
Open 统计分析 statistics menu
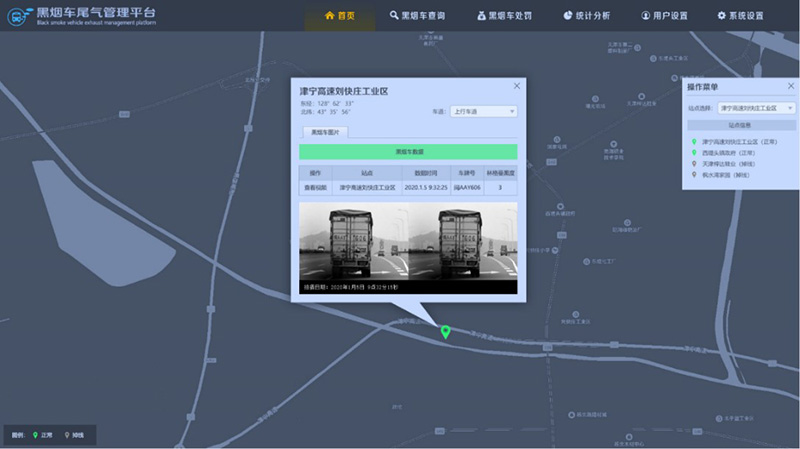point(587,16)
